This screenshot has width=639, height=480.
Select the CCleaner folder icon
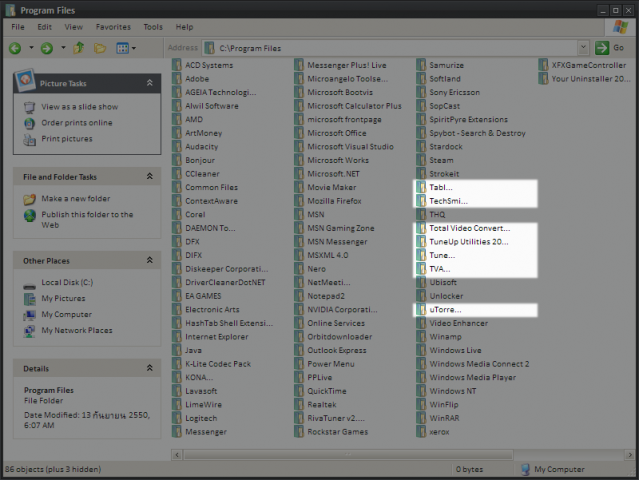[x=177, y=174]
